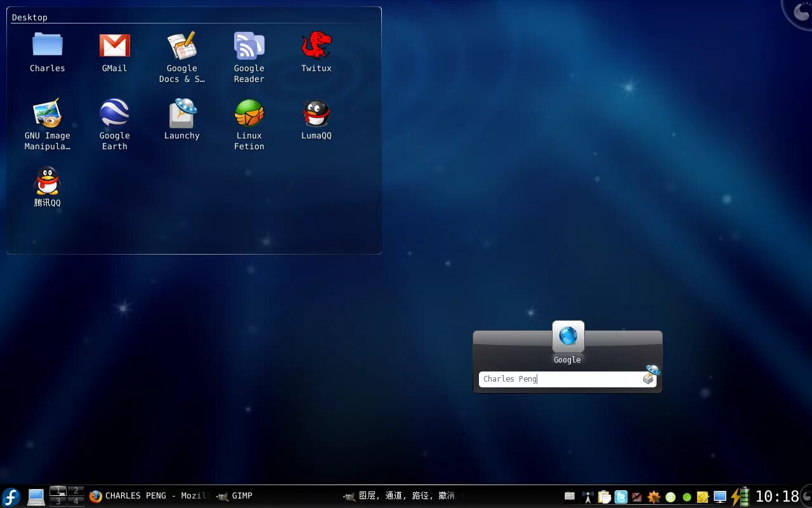The height and width of the screenshot is (508, 812).
Task: Open Google Docs & Spreadsheets shortcut
Action: [x=182, y=45]
